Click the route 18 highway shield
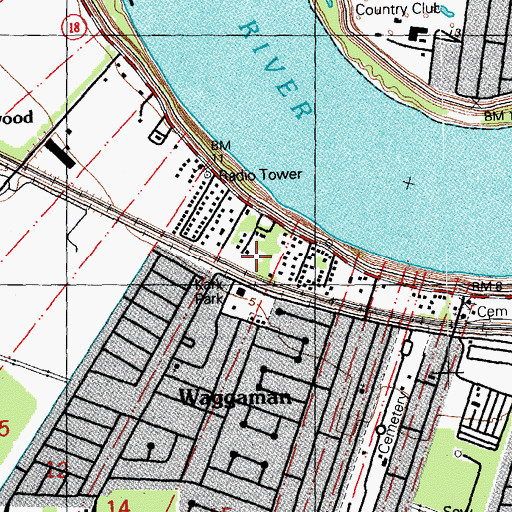512x512 pixels. (x=74, y=27)
